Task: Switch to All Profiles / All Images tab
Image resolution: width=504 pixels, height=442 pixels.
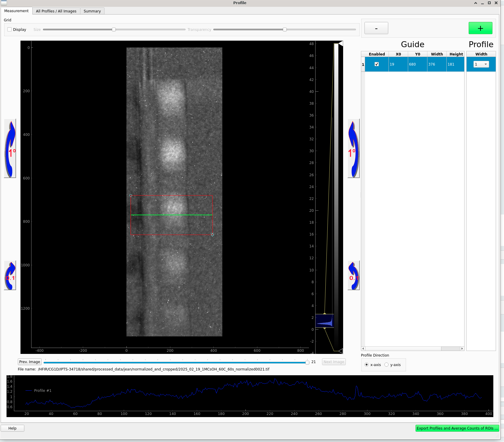Action: click(x=56, y=11)
